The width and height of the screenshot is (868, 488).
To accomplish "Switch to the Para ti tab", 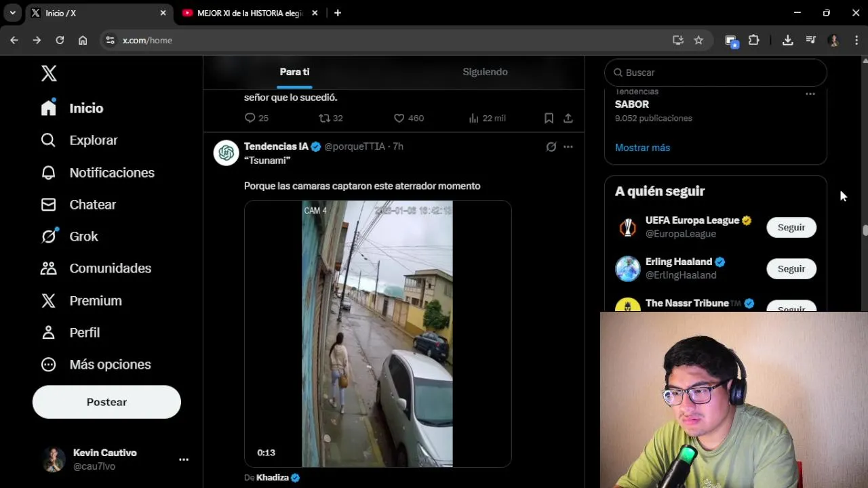I will click(294, 72).
